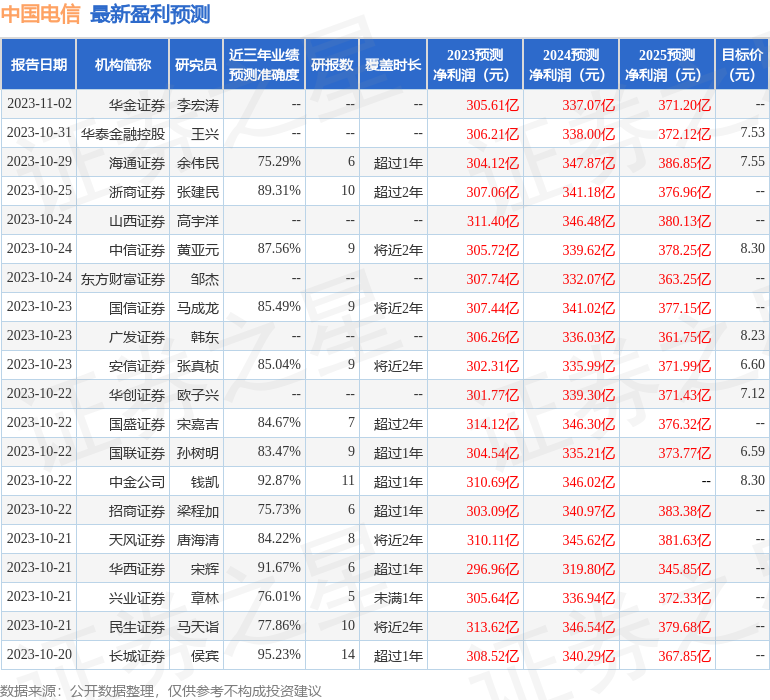Viewport: 770px width, 700px height.
Task: Select the 2025预测净利润 column header
Action: 667,64
